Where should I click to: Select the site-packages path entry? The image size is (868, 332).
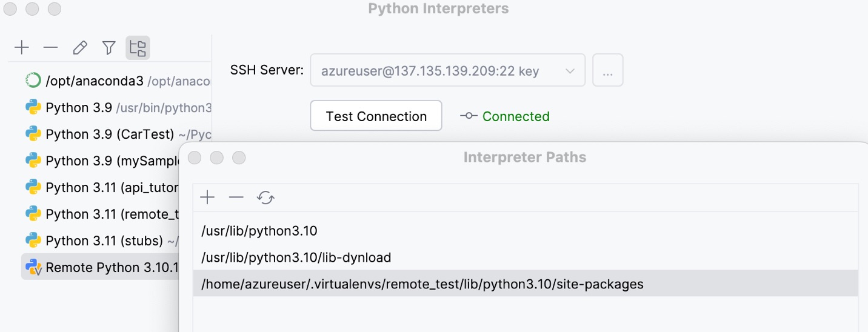point(422,284)
